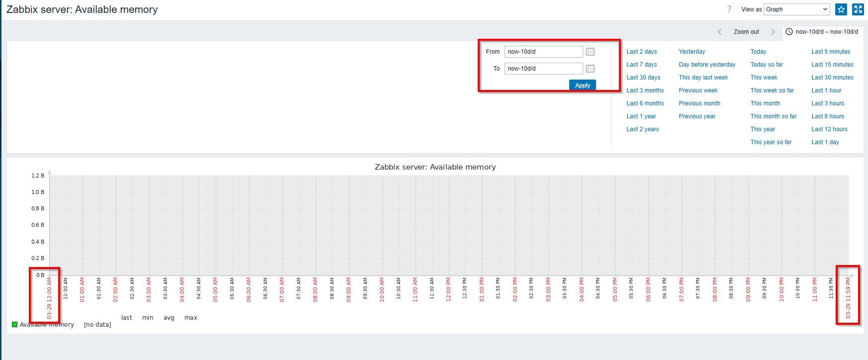Screen dimensions: 868x360
Task: Toggle fullscreen kiosk mode icon
Action: (858, 9)
